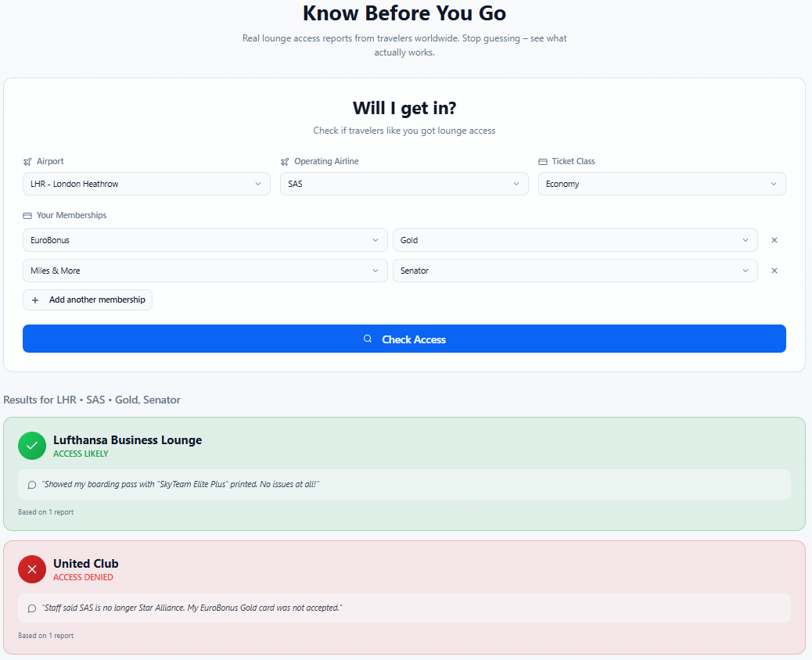Screen dimensions: 812x660
Task: Click the card icon beside Ticket Class
Action: (x=543, y=162)
